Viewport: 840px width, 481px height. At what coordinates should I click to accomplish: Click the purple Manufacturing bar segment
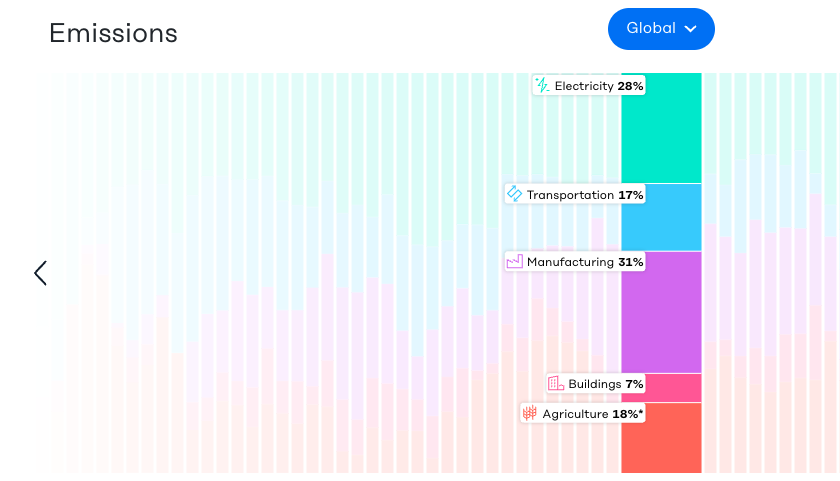click(661, 312)
